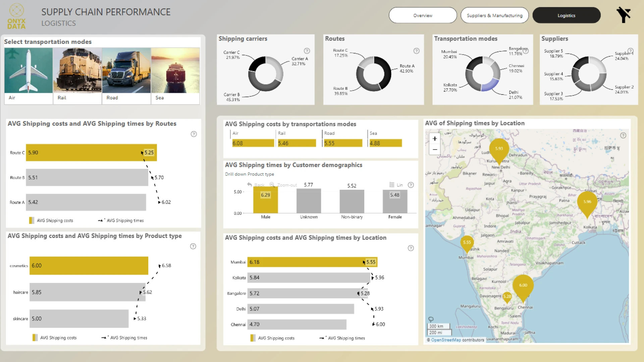Click the Bangalore 5.28 map pin
Image resolution: width=644 pixels, height=362 pixels.
click(507, 297)
